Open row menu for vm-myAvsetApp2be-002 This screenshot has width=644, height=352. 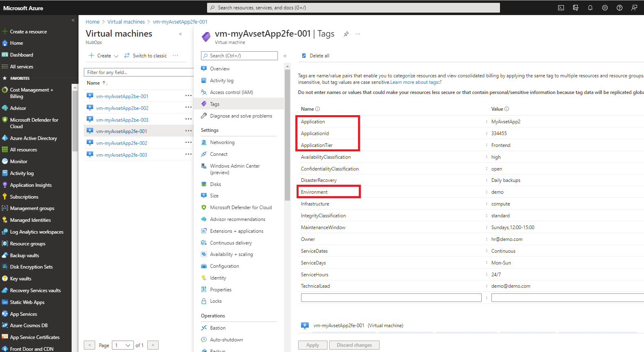[x=188, y=107]
